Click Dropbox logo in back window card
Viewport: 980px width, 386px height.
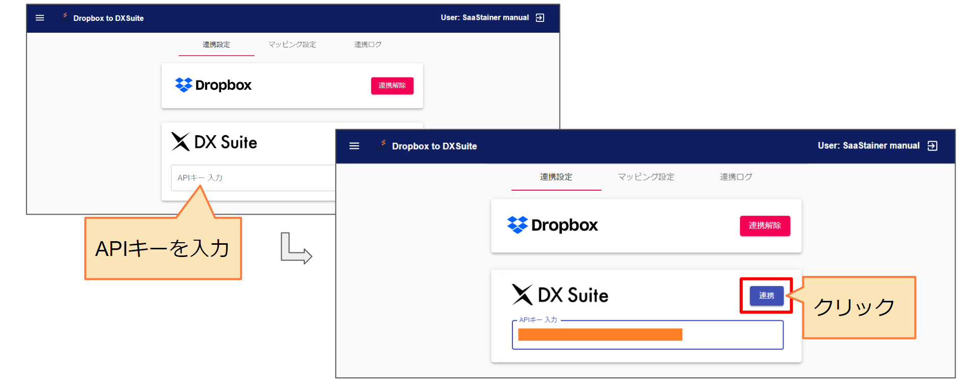tap(213, 85)
